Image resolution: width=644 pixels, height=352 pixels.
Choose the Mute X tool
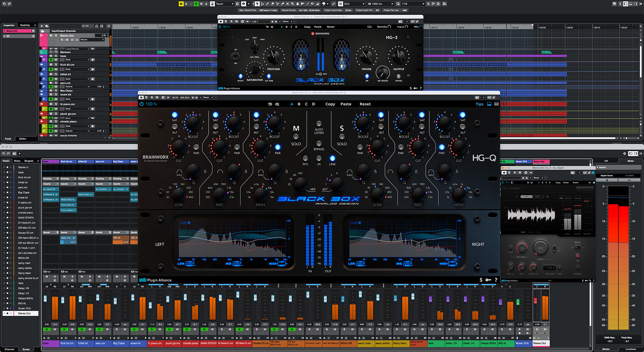point(287,4)
